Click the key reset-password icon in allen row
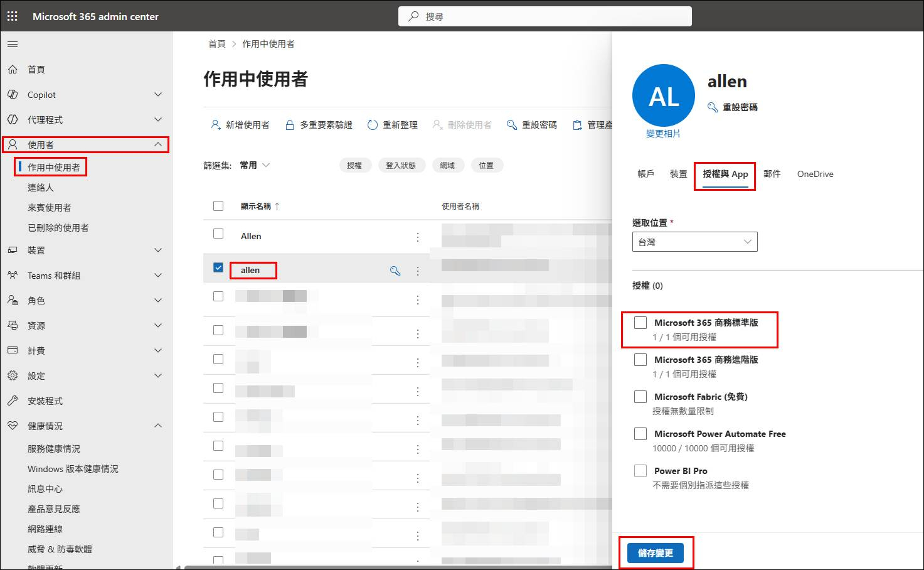The height and width of the screenshot is (570, 924). tap(395, 271)
